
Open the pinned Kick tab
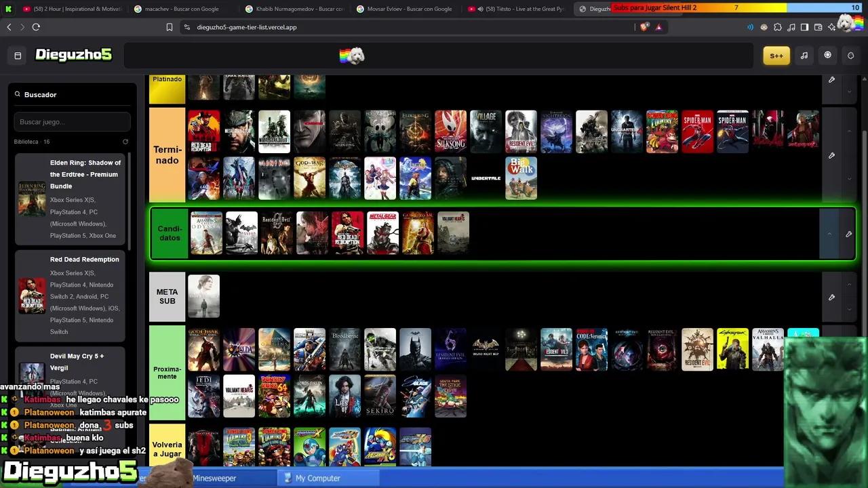pyautogui.click(x=8, y=9)
